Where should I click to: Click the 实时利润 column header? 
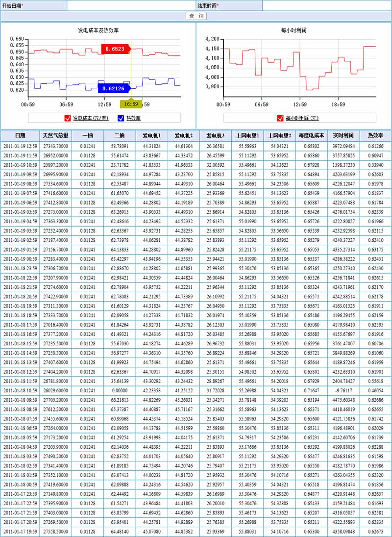click(x=343, y=136)
